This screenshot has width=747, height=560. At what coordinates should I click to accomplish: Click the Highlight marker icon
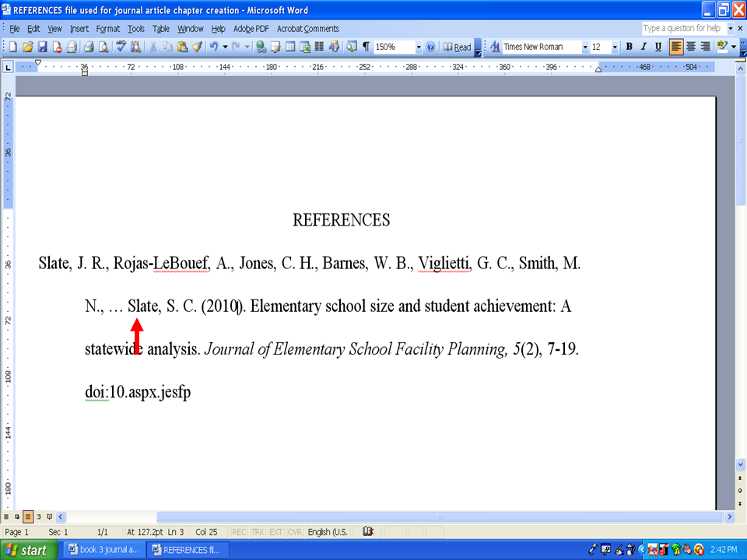[722, 46]
